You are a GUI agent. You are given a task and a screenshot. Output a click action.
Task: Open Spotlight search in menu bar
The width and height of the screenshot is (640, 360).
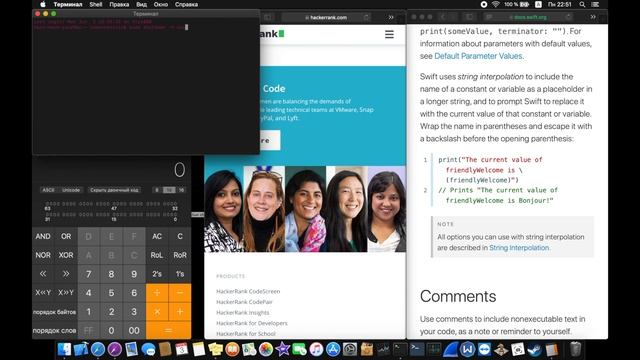coord(582,4)
